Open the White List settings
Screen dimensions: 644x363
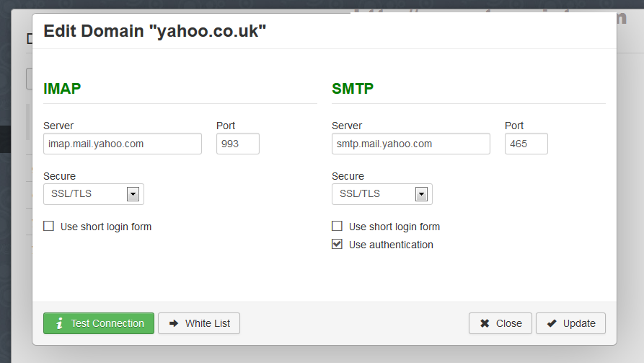pyautogui.click(x=199, y=323)
